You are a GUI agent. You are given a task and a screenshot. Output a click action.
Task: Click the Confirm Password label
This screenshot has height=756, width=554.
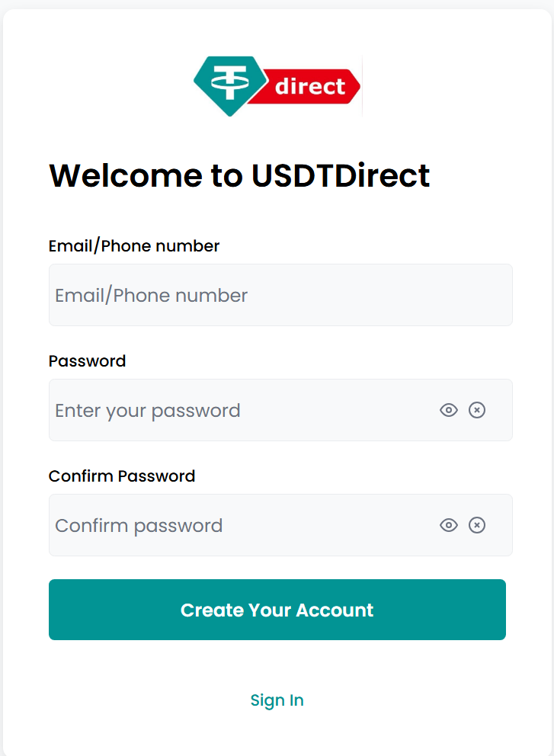pos(122,476)
